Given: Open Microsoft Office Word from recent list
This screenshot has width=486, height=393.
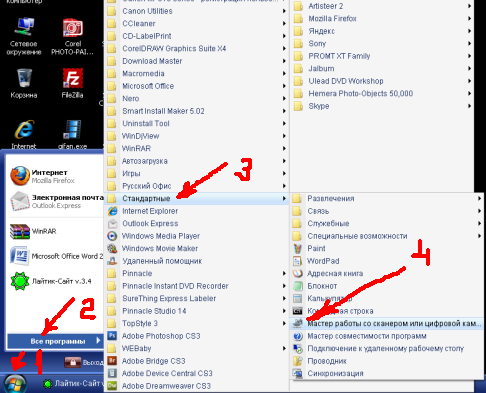Looking at the screenshot, I should (x=55, y=256).
